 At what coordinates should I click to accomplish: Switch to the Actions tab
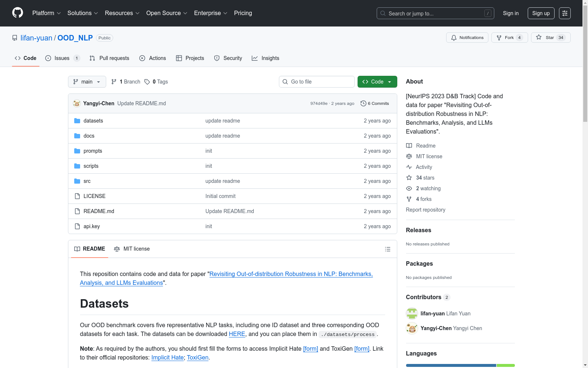[153, 58]
